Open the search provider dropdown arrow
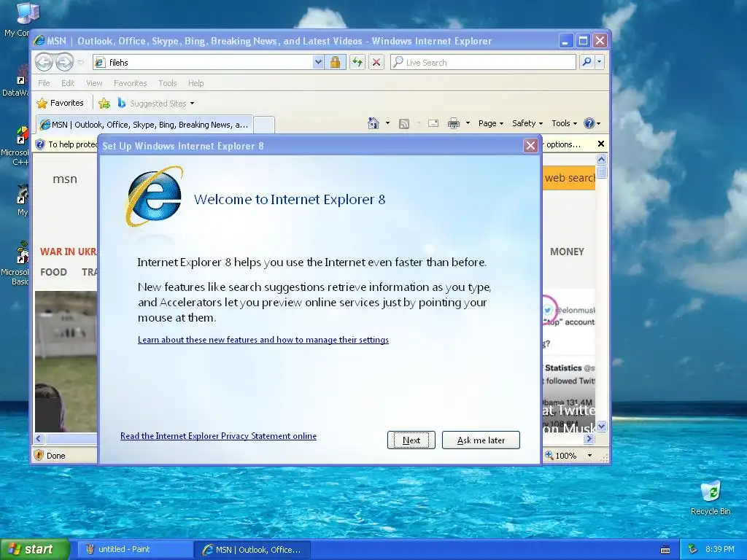Viewport: 747px width, 560px height. coord(600,62)
